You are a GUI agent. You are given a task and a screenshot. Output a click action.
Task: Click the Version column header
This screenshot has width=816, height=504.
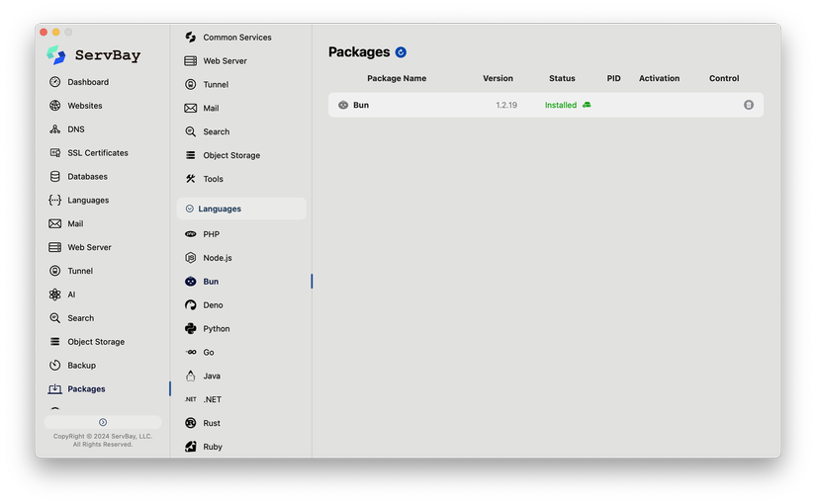(x=498, y=78)
